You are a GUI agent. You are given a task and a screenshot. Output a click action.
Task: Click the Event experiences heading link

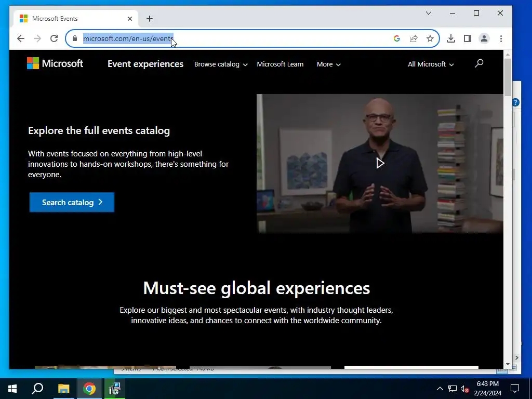click(145, 64)
